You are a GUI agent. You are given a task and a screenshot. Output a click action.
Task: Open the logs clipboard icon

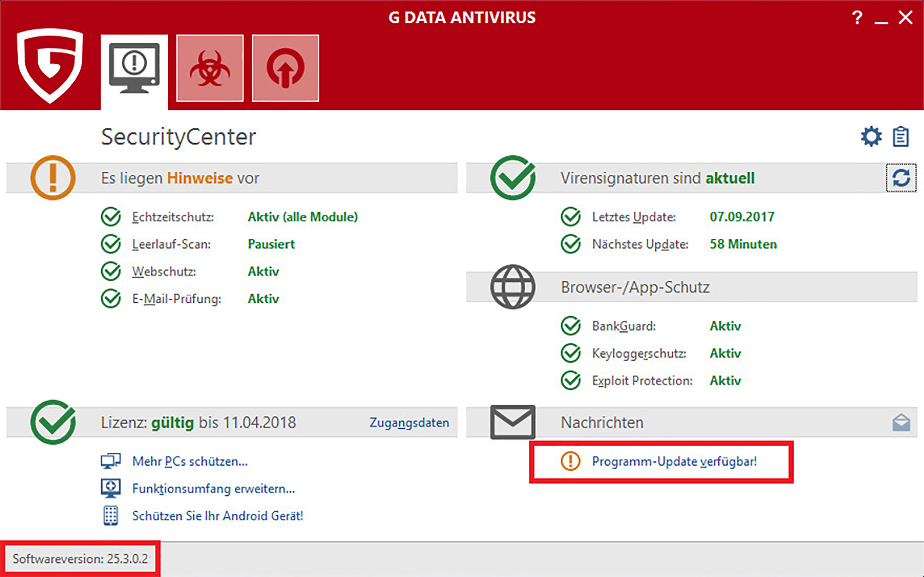pyautogui.click(x=901, y=137)
